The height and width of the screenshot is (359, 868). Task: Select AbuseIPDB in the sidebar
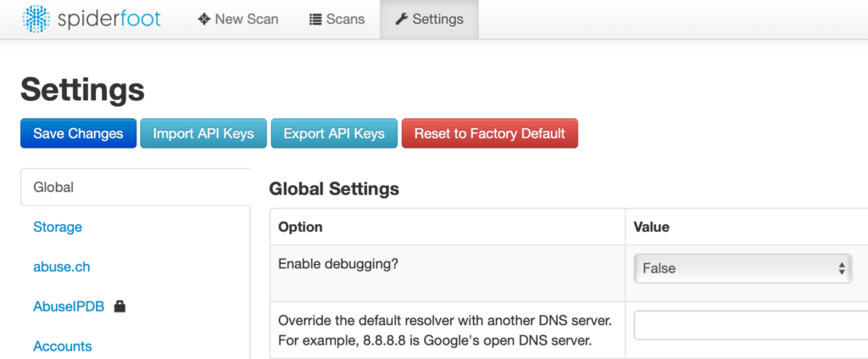69,306
